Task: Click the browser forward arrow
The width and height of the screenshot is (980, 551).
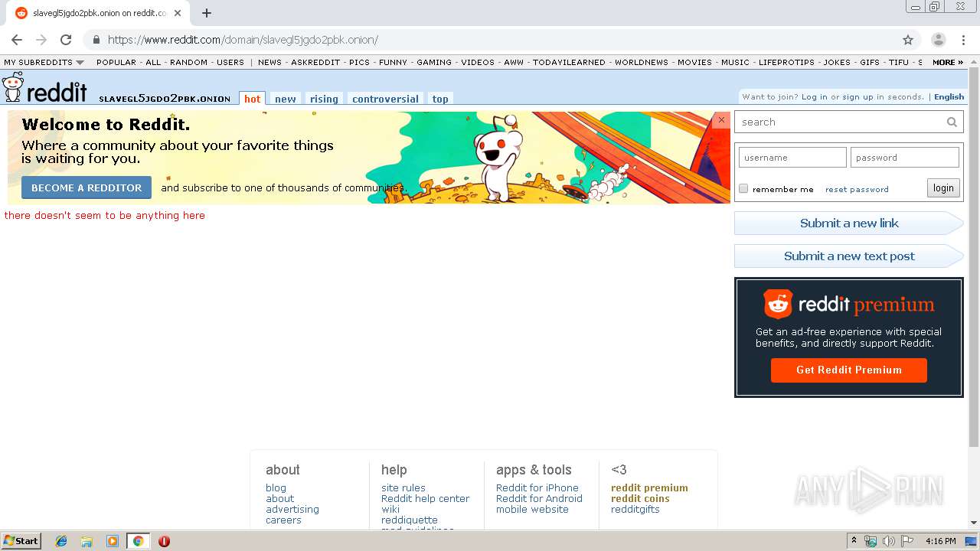Action: pyautogui.click(x=41, y=40)
